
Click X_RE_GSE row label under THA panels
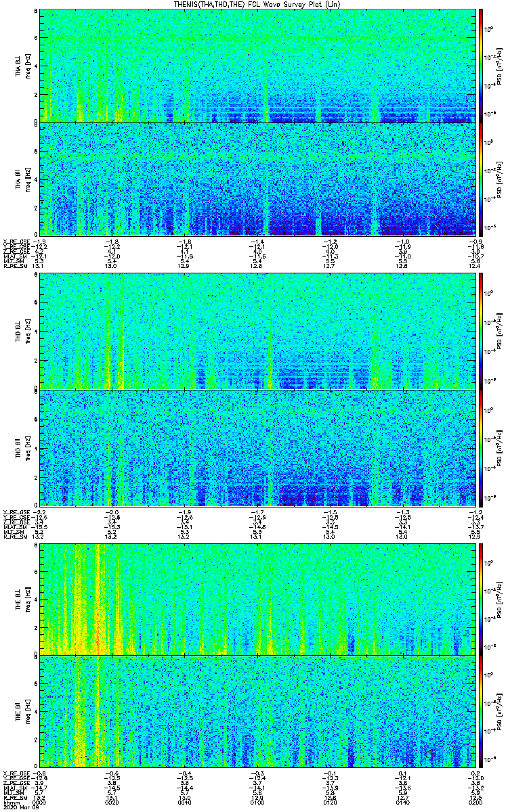pyautogui.click(x=16, y=241)
